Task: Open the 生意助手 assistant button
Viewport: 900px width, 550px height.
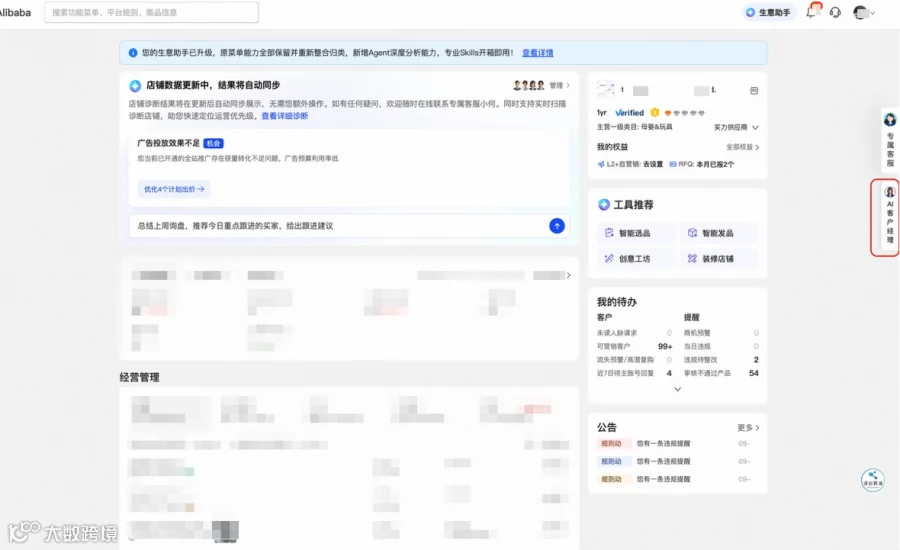Action: (x=768, y=12)
